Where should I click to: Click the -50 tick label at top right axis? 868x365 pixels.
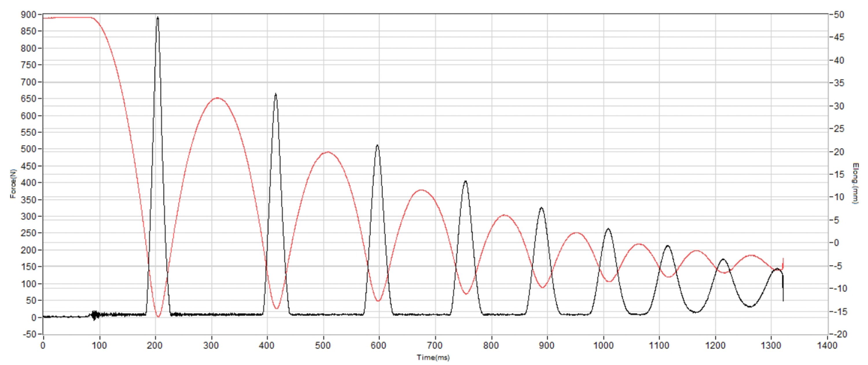pyautogui.click(x=838, y=15)
